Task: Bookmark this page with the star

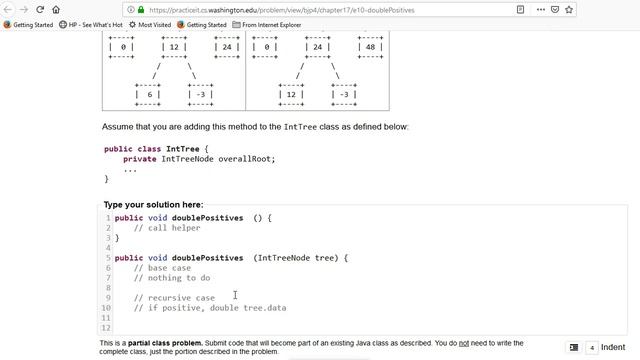Action: coord(569,10)
